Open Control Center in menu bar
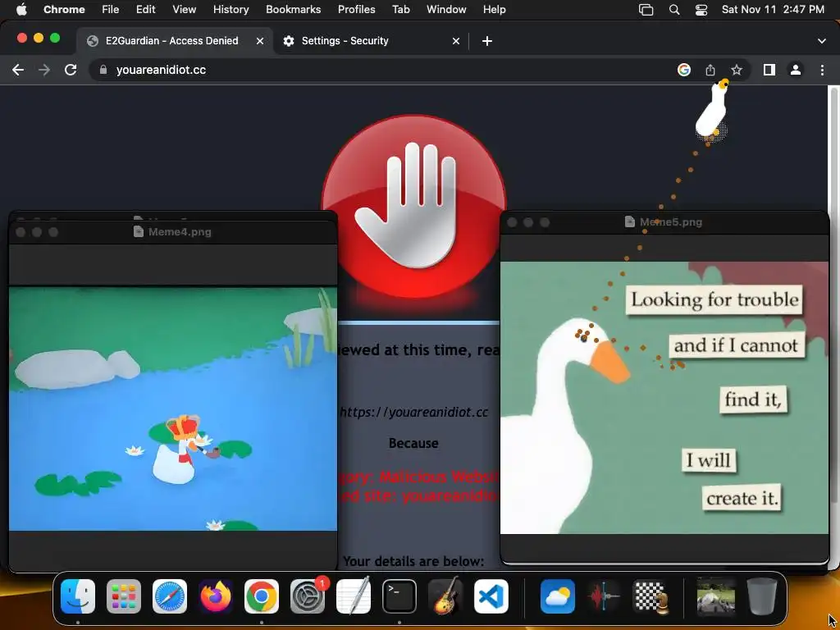Viewport: 840px width, 630px height. pos(701,10)
